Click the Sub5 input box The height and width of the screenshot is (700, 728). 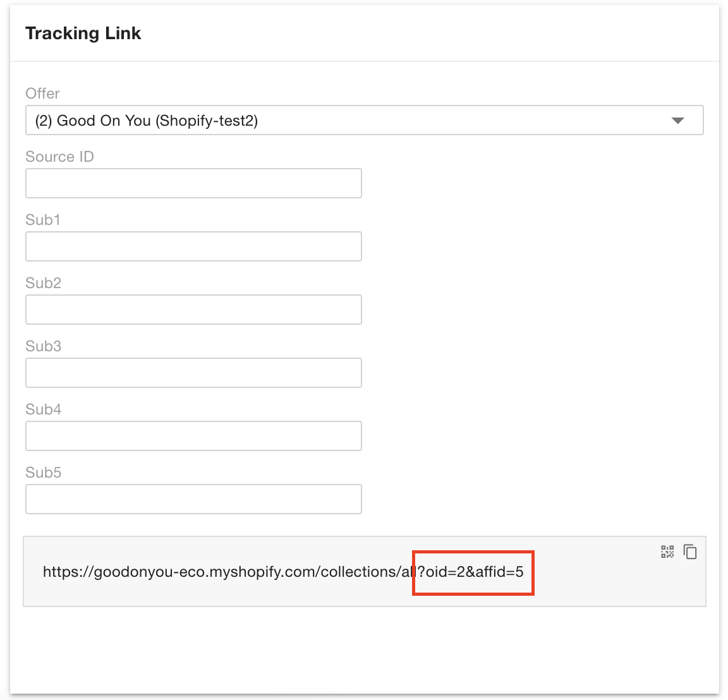[x=193, y=499]
